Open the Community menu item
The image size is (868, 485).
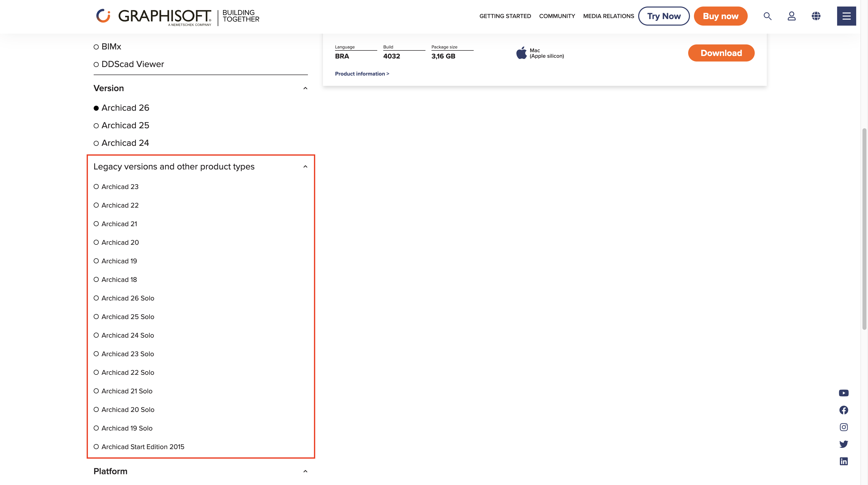coord(557,16)
